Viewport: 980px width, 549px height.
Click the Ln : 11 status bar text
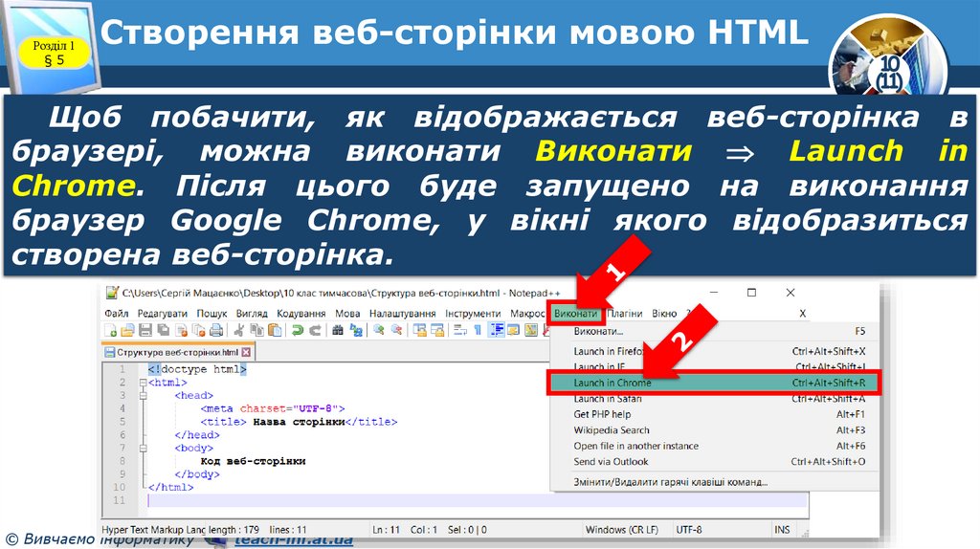pos(387,530)
